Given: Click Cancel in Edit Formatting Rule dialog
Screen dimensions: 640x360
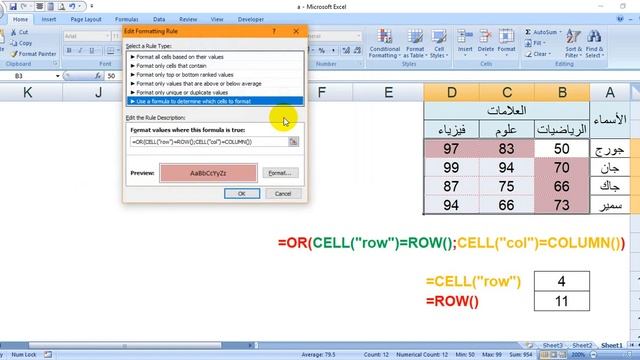Looking at the screenshot, I should pyautogui.click(x=283, y=193).
